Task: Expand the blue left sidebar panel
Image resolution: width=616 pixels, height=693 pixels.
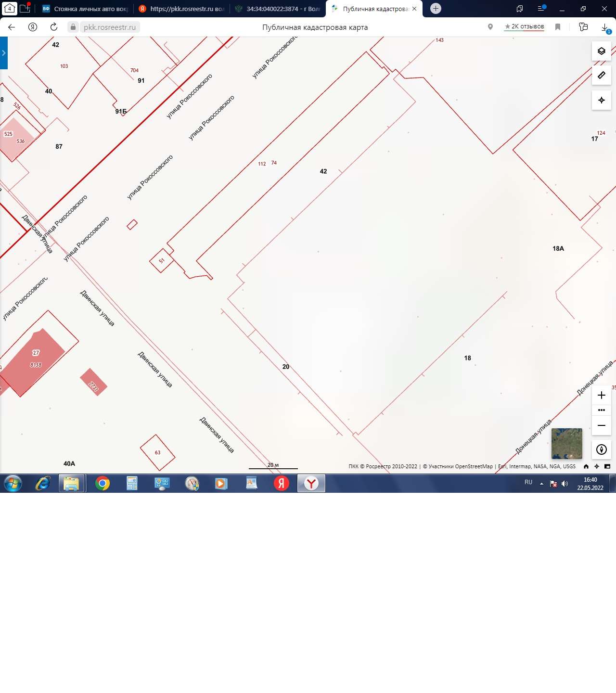Action: (x=4, y=53)
